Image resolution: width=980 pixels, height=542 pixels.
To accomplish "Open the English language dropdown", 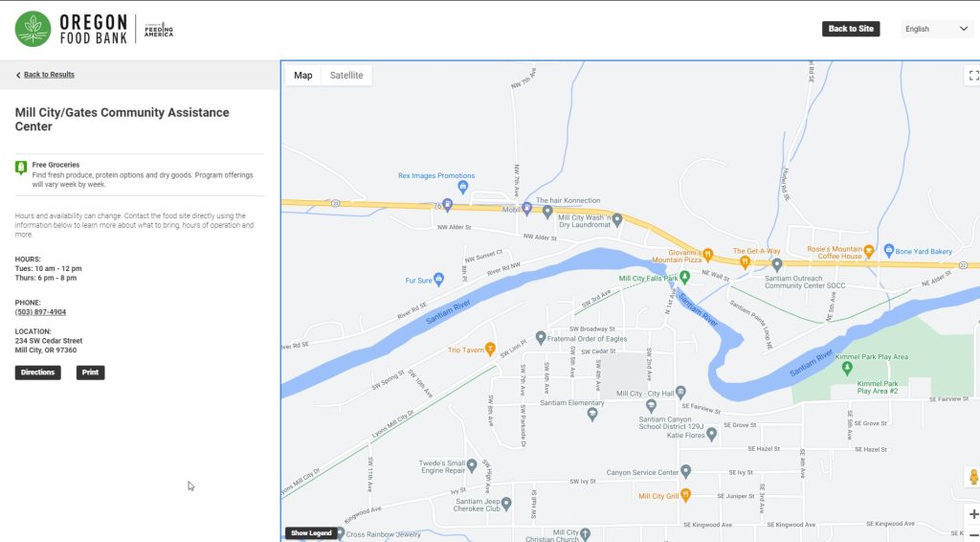I will tap(937, 29).
